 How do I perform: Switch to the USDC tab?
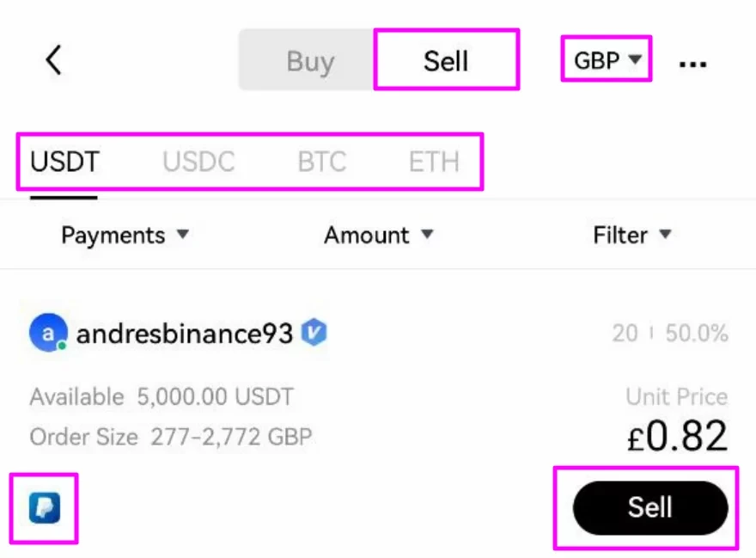[198, 161]
